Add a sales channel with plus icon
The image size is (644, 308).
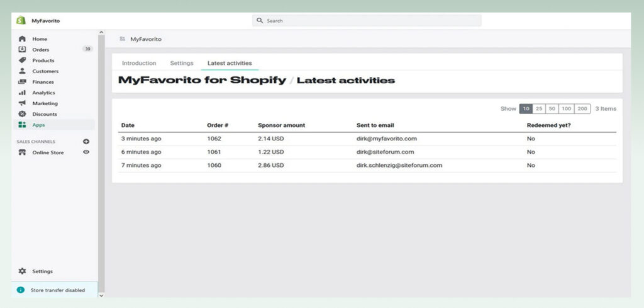pos(86,142)
